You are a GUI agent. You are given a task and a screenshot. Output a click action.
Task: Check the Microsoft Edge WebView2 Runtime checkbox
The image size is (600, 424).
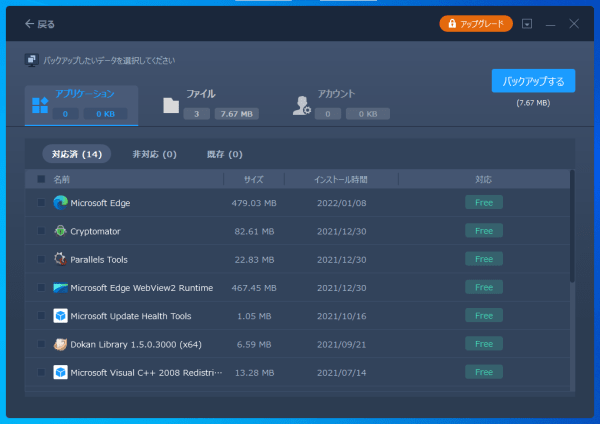tap(41, 287)
